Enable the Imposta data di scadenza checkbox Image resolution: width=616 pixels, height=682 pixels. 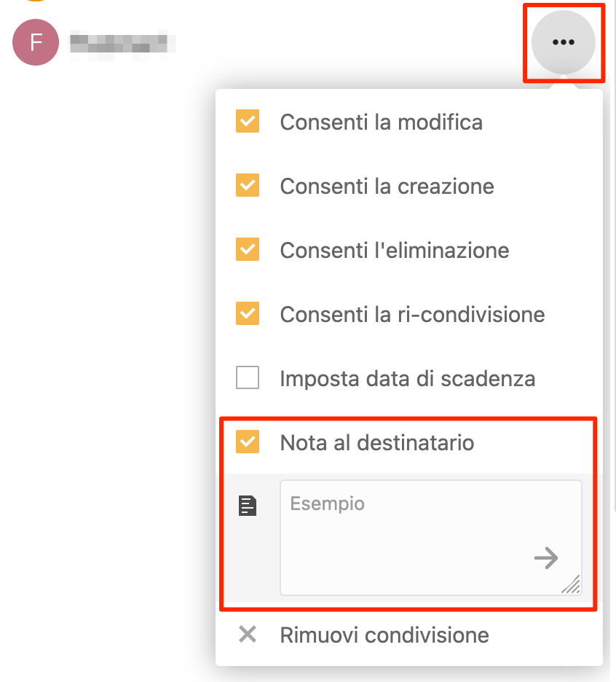pyautogui.click(x=248, y=377)
